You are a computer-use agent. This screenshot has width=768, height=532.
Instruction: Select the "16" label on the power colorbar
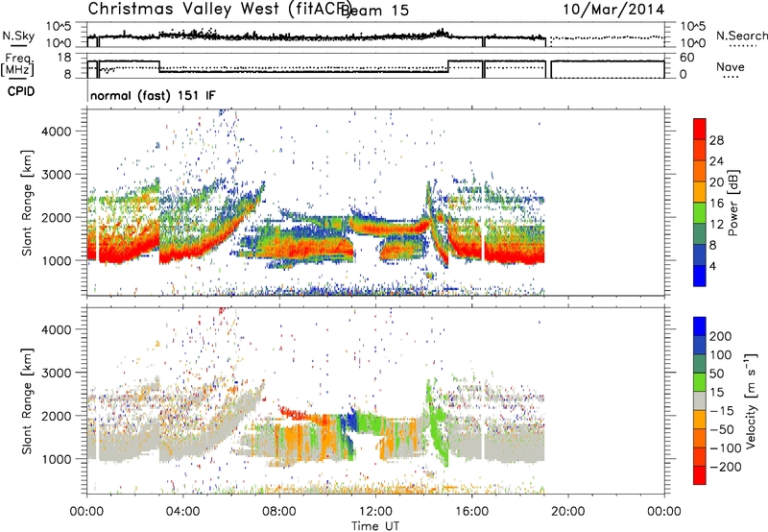point(716,204)
